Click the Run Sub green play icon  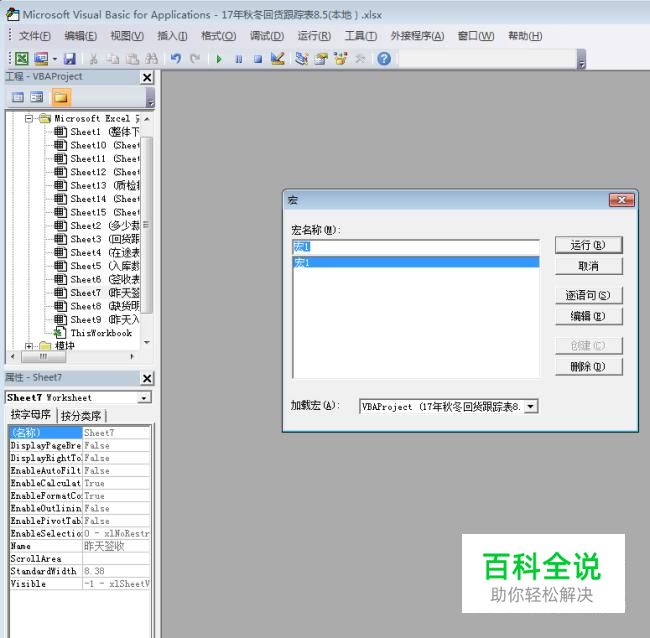tap(219, 59)
